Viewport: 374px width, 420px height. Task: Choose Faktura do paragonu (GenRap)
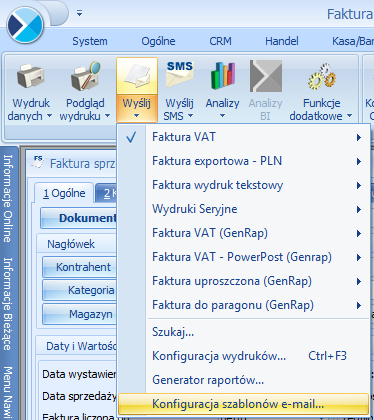(x=243, y=305)
